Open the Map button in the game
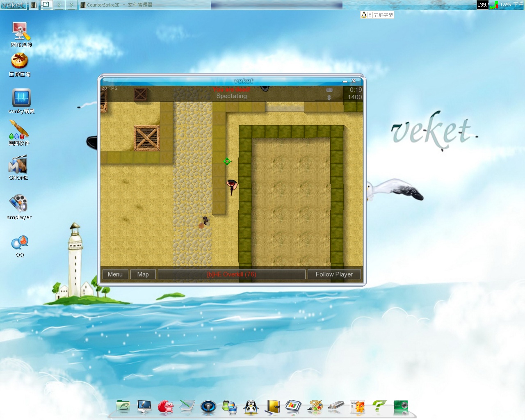This screenshot has width=525, height=420. pyautogui.click(x=143, y=274)
